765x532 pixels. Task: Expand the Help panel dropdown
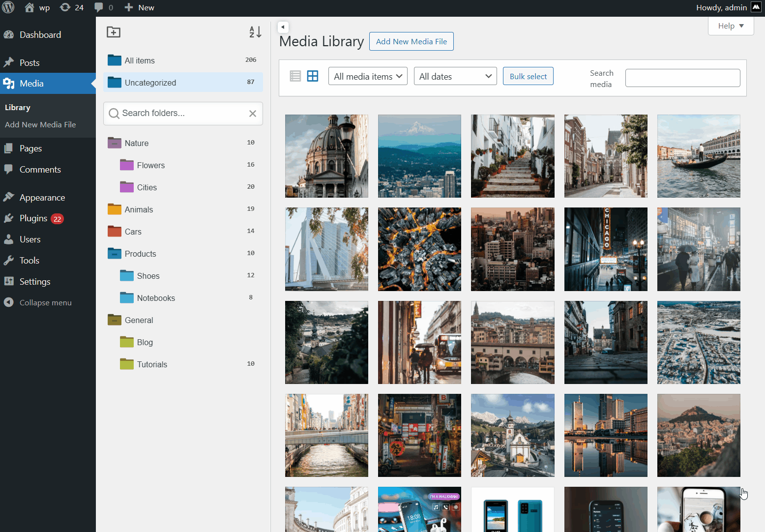[731, 26]
